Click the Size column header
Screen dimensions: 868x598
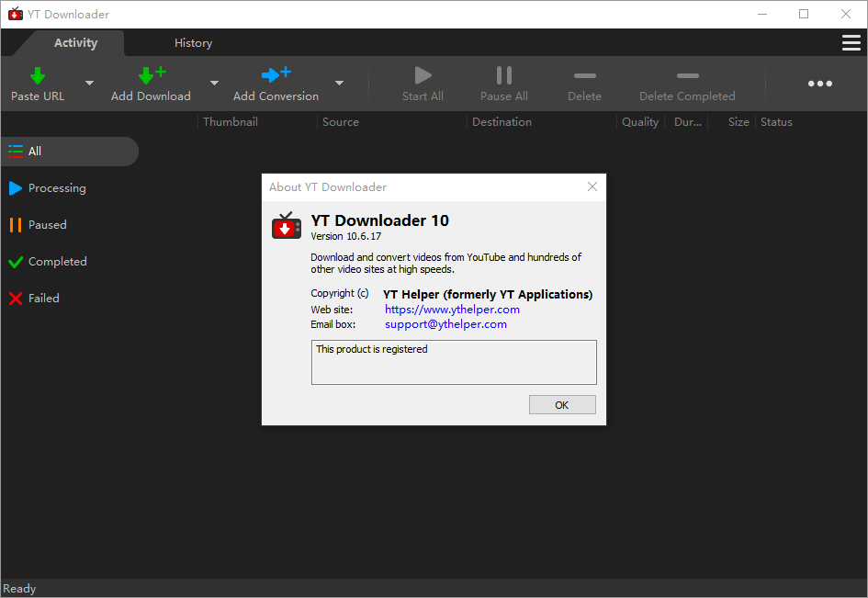click(738, 122)
